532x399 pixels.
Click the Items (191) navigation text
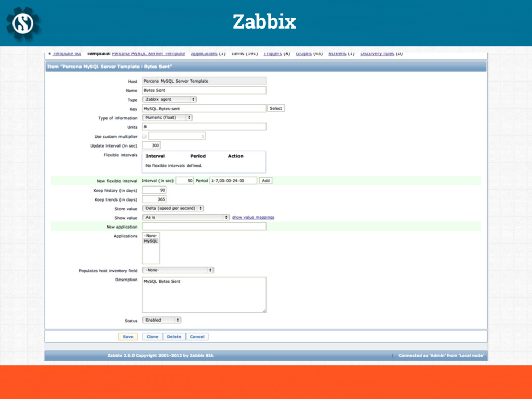click(245, 54)
